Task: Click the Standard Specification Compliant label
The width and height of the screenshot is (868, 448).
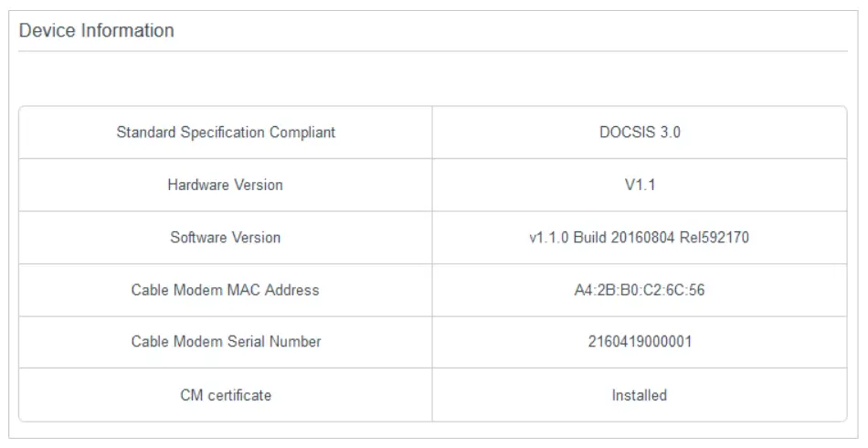Action: [x=226, y=133]
